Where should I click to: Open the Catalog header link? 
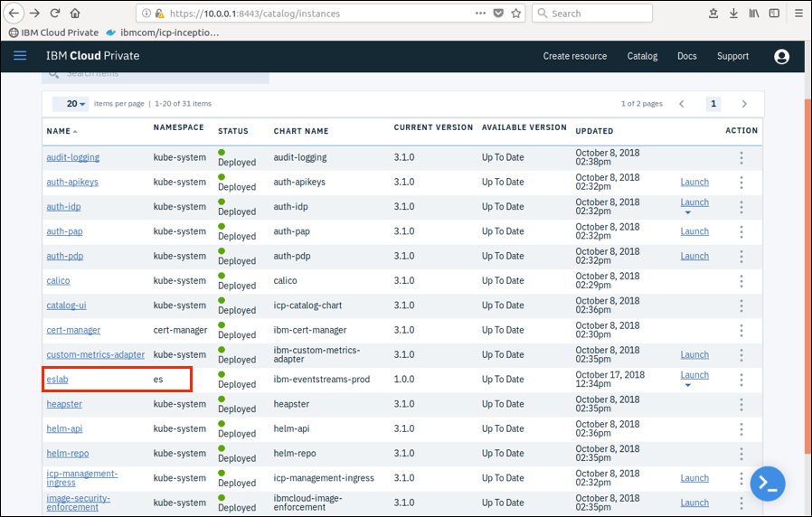tap(642, 56)
